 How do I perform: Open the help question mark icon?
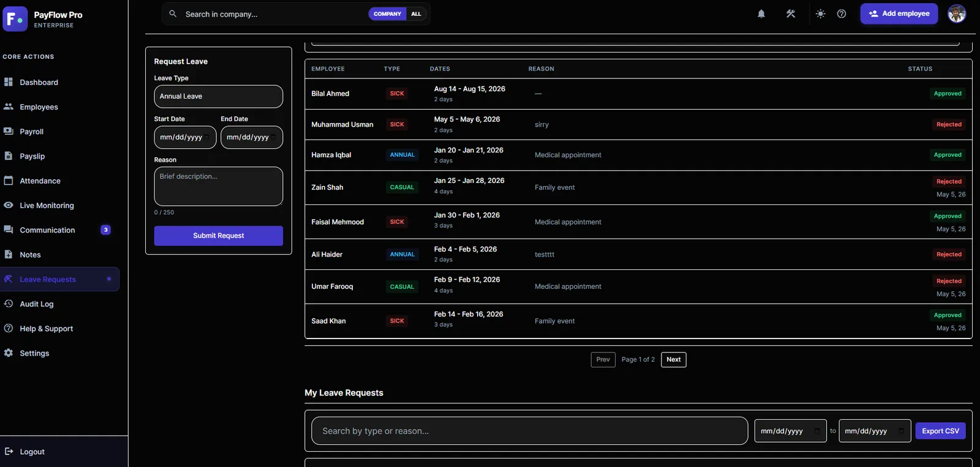pyautogui.click(x=842, y=13)
